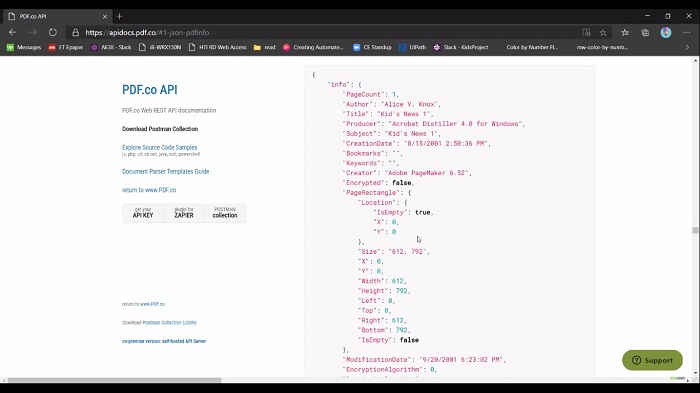This screenshot has height=393, width=700.
Task: Expand bookmarks bar overflow chevron
Action: tap(687, 47)
